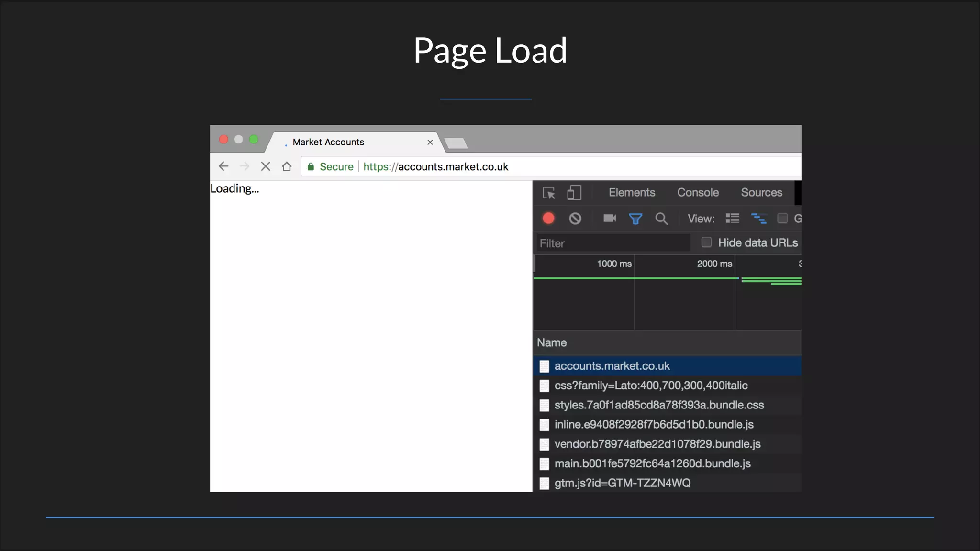Switch to the Console tab

[x=698, y=193]
